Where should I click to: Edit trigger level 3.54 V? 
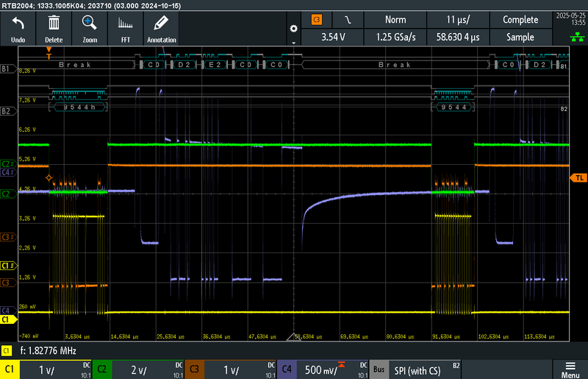pyautogui.click(x=332, y=37)
